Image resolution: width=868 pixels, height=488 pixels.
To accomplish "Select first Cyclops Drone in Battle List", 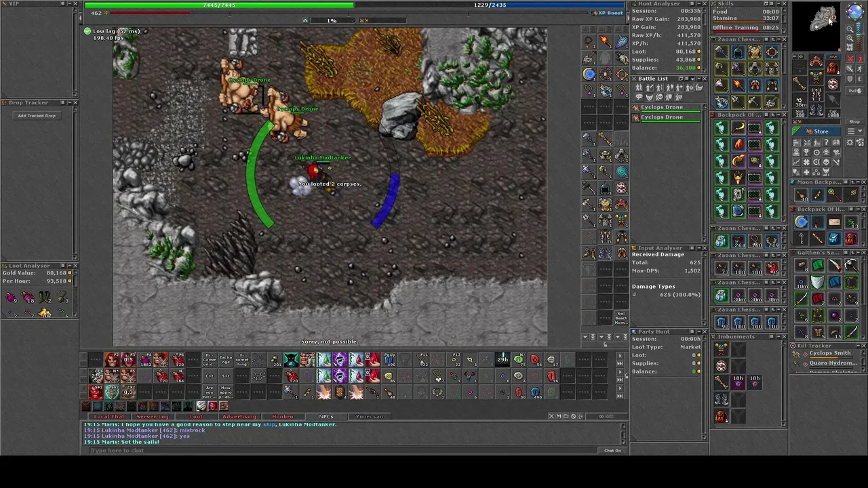I will 668,108.
